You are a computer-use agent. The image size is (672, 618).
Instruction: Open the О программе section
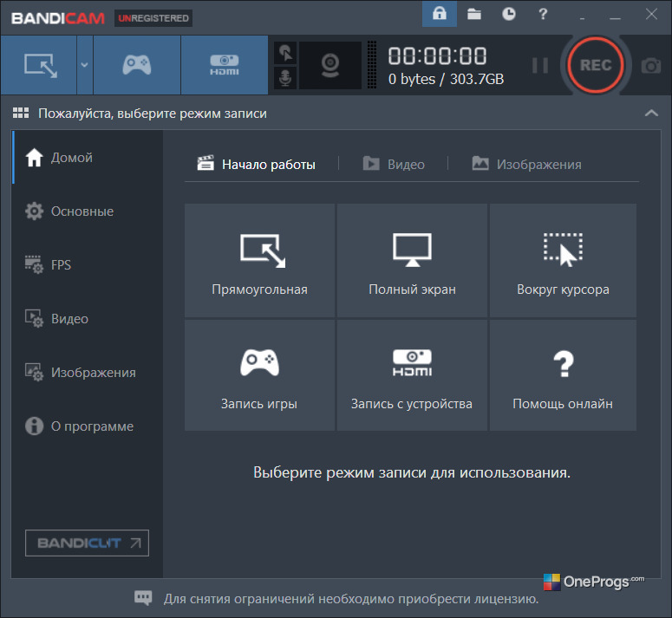coord(88,426)
